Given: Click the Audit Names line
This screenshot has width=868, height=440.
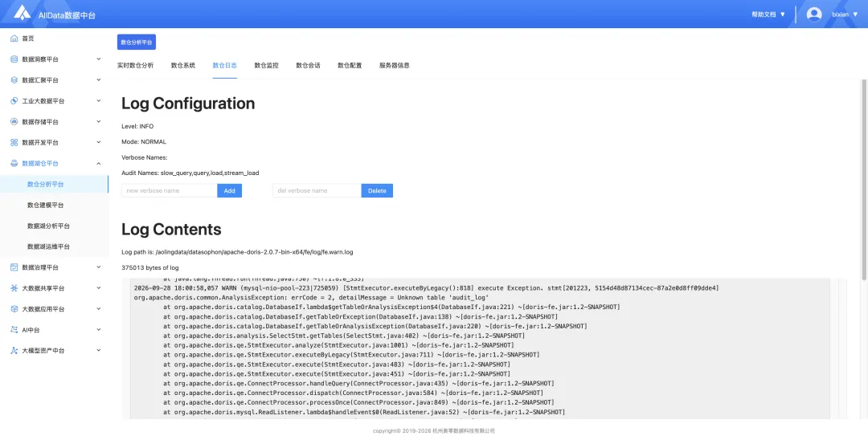Looking at the screenshot, I should (190, 173).
